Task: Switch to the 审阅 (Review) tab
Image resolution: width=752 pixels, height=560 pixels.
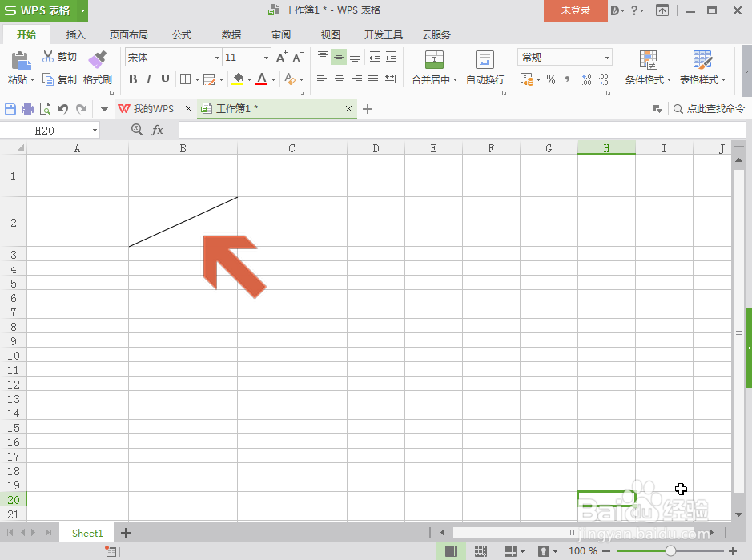Action: coord(281,35)
